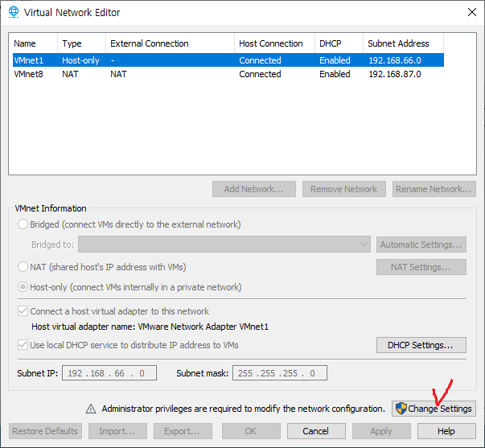Click VMnet8 row's Enabled DHCP cell

[335, 74]
